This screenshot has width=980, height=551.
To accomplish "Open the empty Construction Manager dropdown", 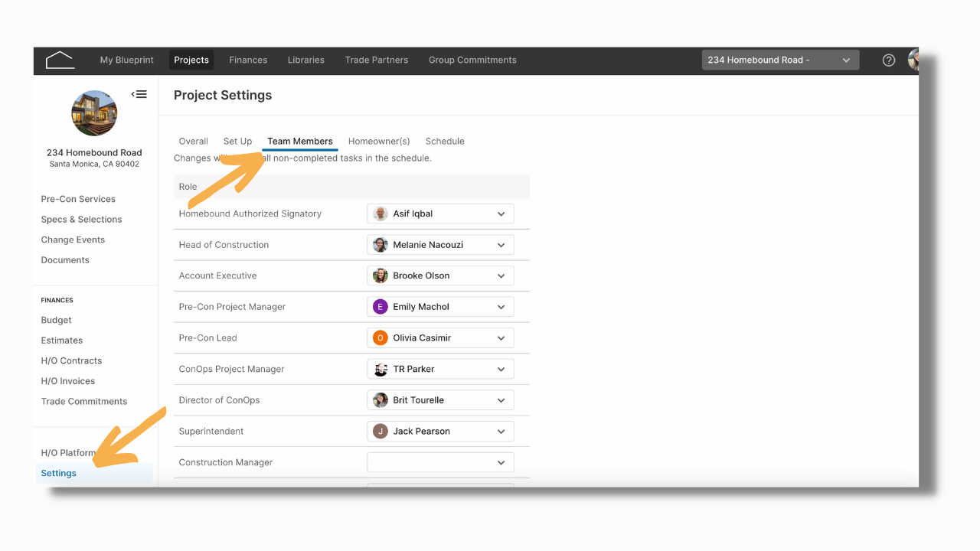I will (440, 462).
